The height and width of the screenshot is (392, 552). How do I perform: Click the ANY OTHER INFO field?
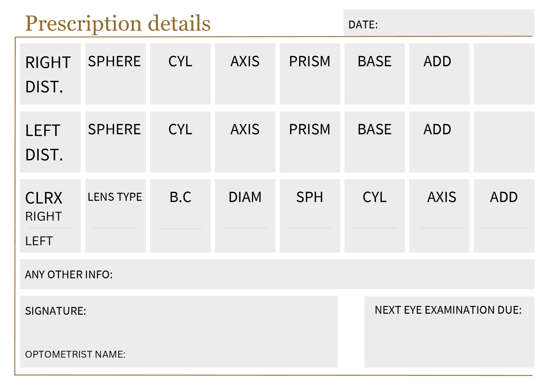pos(277,274)
